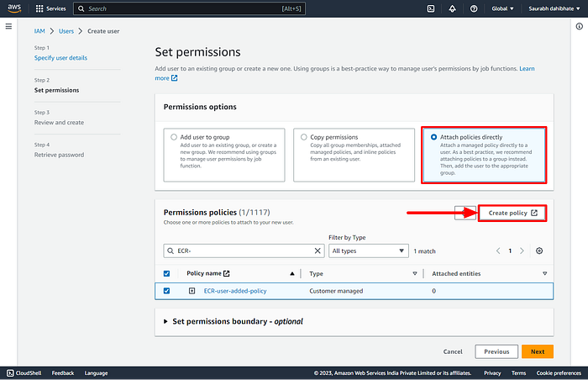
Task: Go to previous page of policies
Action: point(498,251)
